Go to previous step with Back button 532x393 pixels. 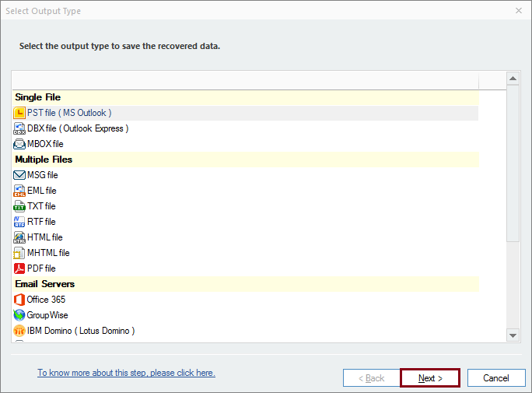click(x=372, y=378)
